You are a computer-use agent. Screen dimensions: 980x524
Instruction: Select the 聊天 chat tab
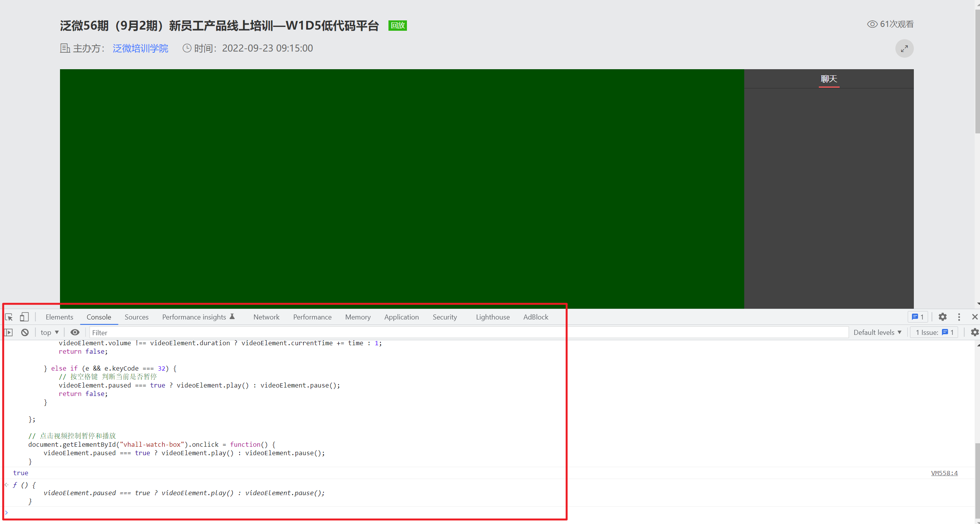point(829,79)
